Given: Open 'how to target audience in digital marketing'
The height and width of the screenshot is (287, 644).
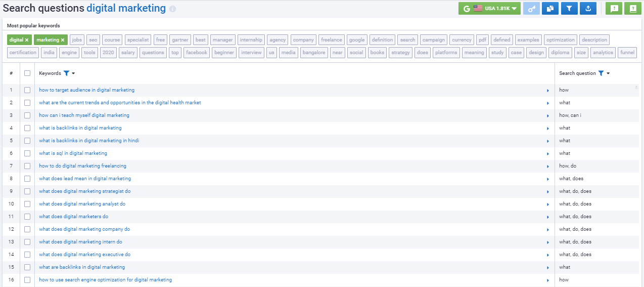Looking at the screenshot, I should click(86, 90).
